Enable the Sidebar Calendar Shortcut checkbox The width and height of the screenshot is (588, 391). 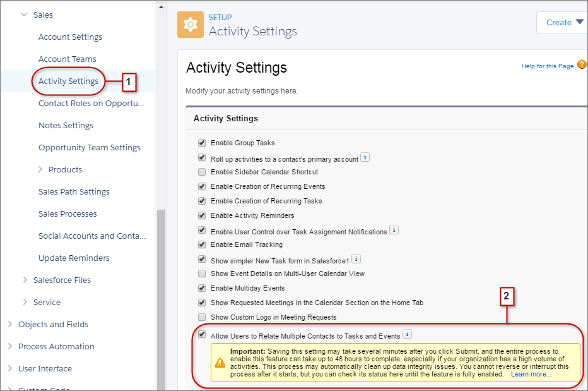coord(202,171)
